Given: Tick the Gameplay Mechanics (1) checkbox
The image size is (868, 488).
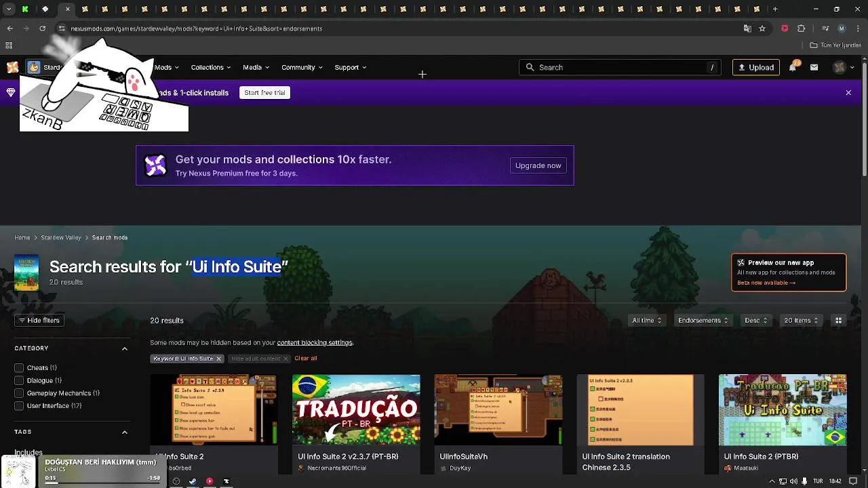Looking at the screenshot, I should pos(19,393).
